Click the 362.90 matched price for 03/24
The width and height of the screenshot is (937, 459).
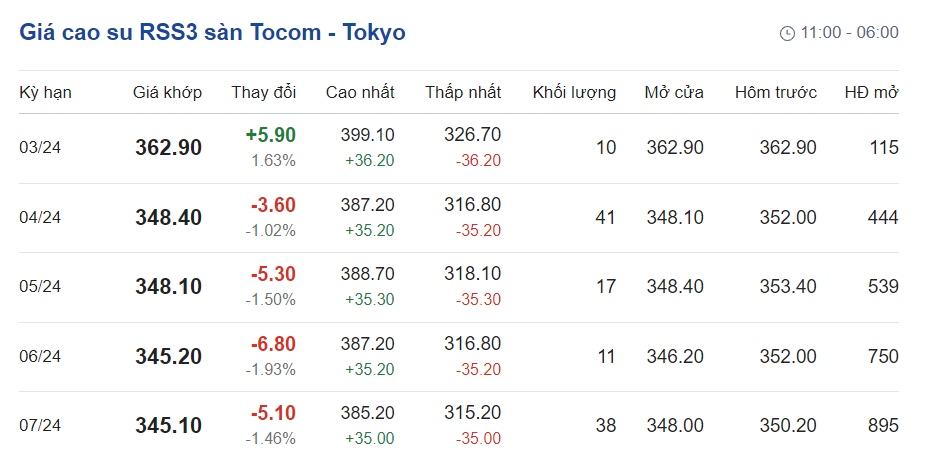(x=168, y=148)
